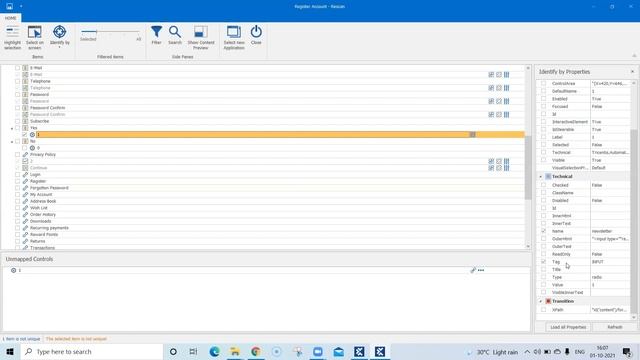Check the Type property checkbox

pos(543,277)
